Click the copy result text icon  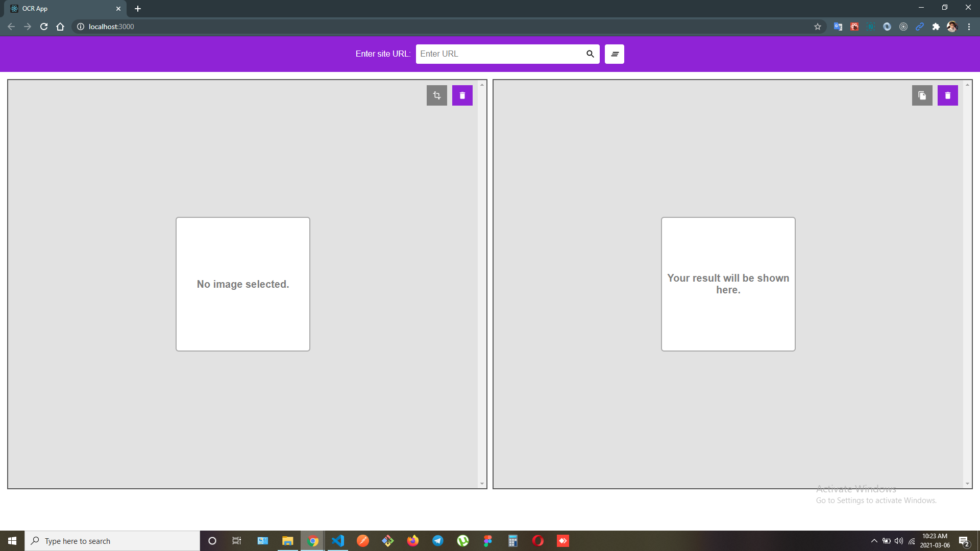click(x=922, y=95)
